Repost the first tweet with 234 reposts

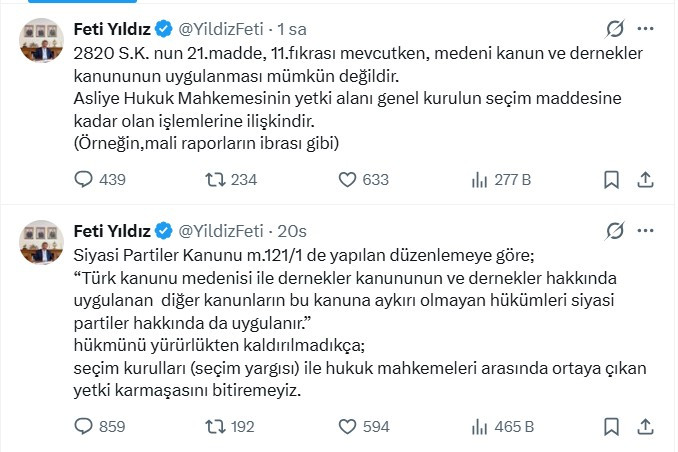[x=231, y=180]
